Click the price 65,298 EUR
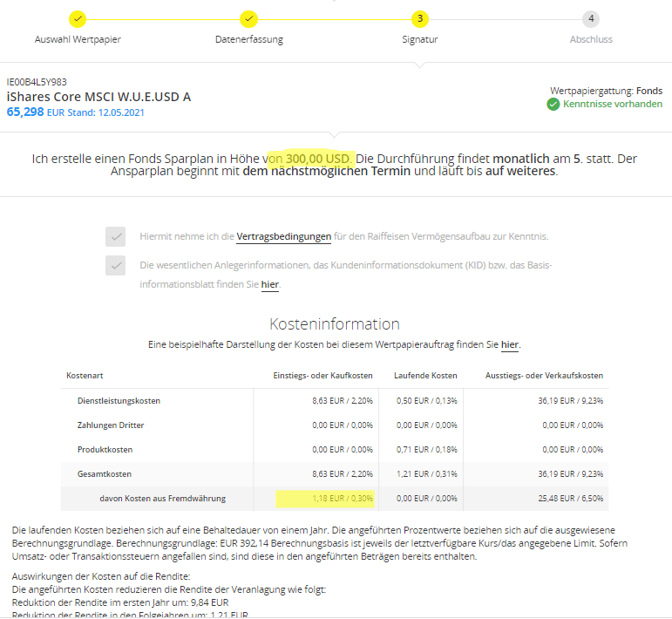 pos(34,112)
